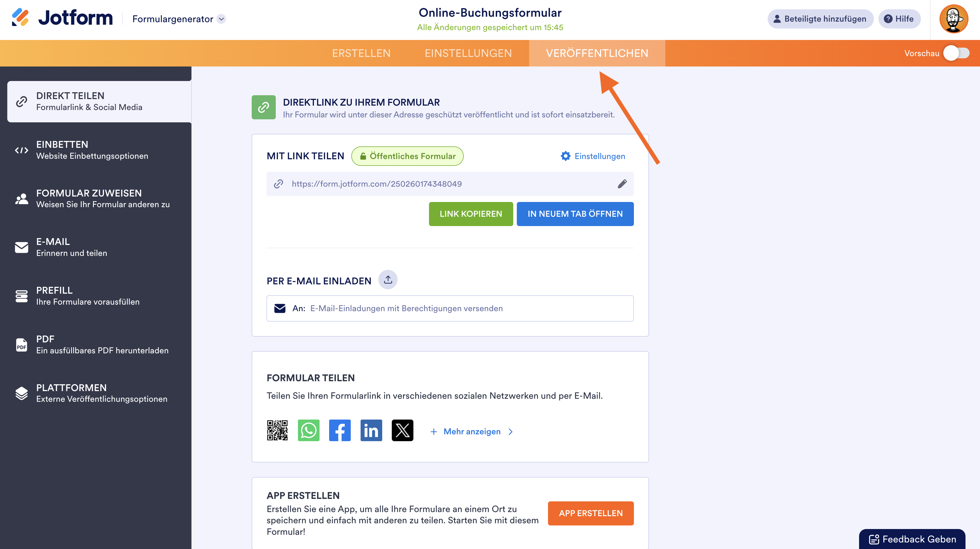Expand Mehr anzeigen sharing options
This screenshot has width=980, height=549.
point(472,431)
